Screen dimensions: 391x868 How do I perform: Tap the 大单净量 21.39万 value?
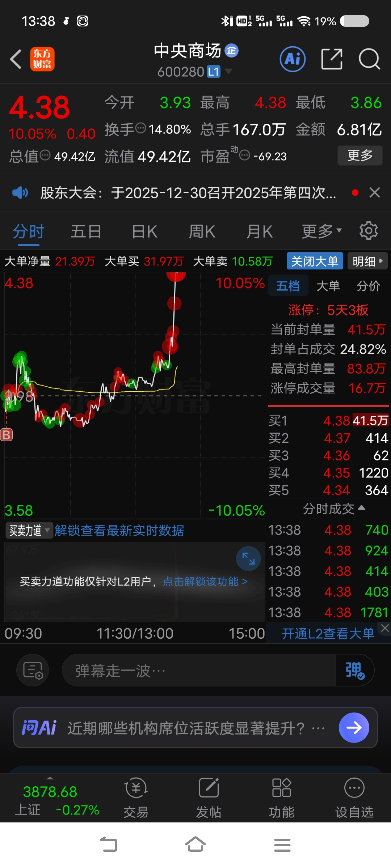point(75,261)
